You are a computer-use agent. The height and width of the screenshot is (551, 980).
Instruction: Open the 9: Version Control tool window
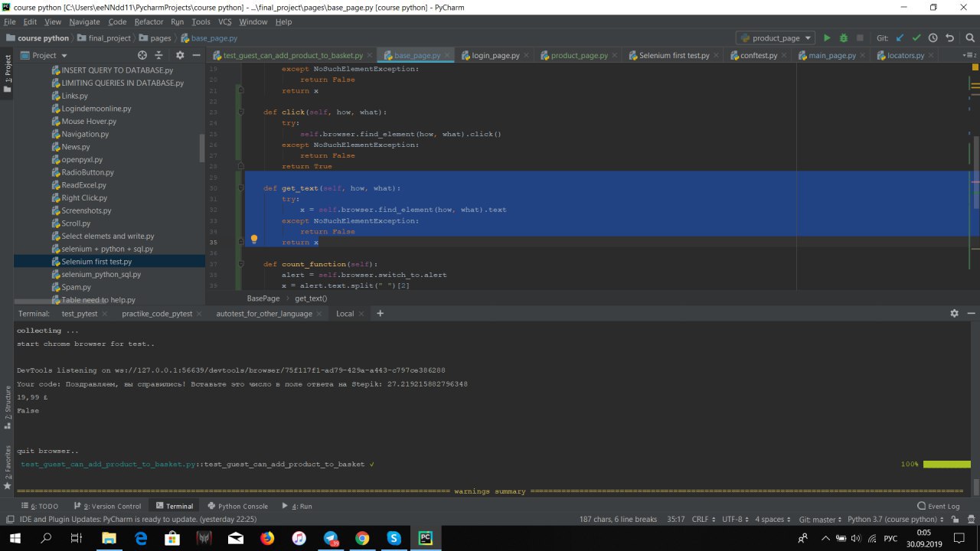coord(107,506)
